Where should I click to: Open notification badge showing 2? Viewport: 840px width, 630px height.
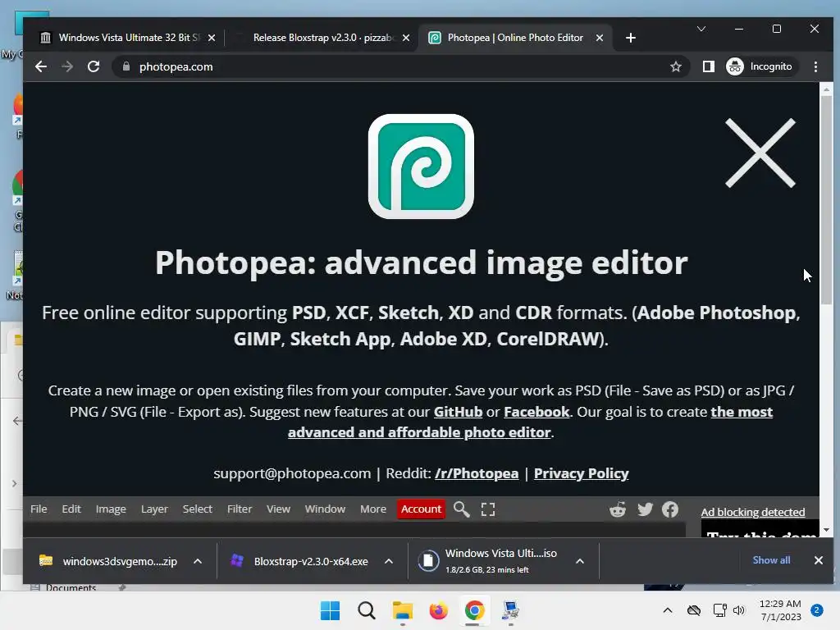point(817,610)
